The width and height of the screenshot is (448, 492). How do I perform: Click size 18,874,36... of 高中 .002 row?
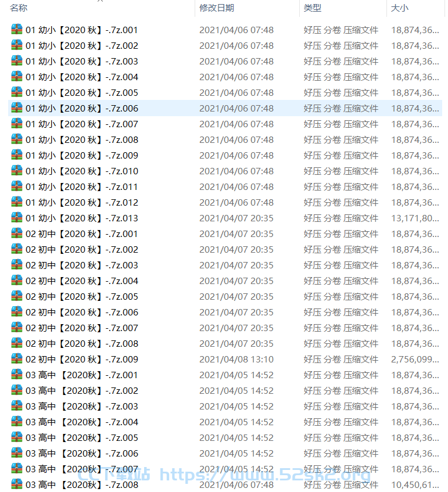(415, 391)
